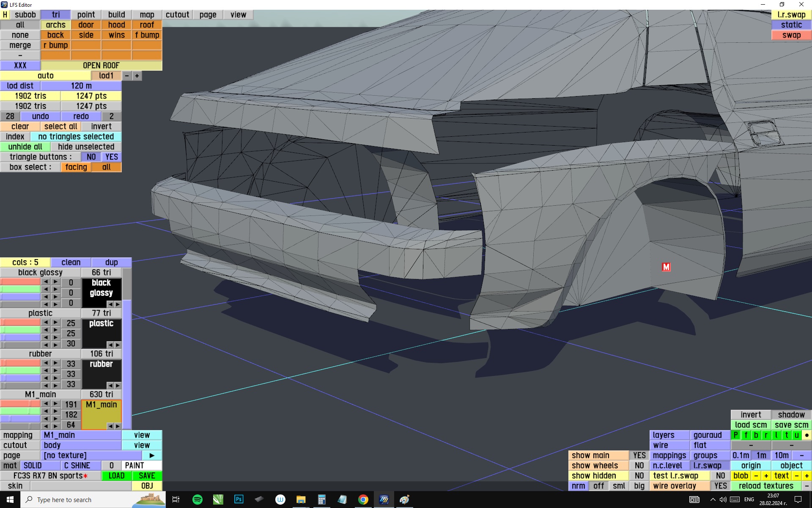Toggle show wheels NO button
This screenshot has width=812, height=508.
click(x=639, y=466)
